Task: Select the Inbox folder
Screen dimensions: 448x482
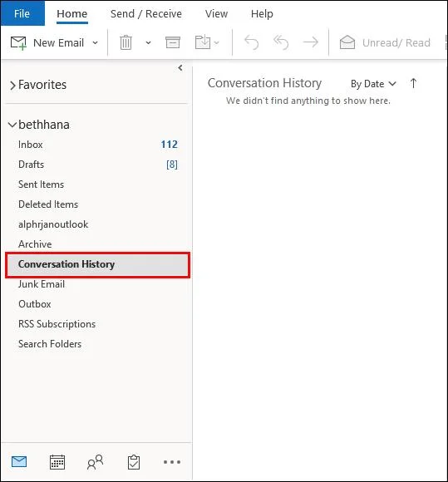Action: pos(98,145)
